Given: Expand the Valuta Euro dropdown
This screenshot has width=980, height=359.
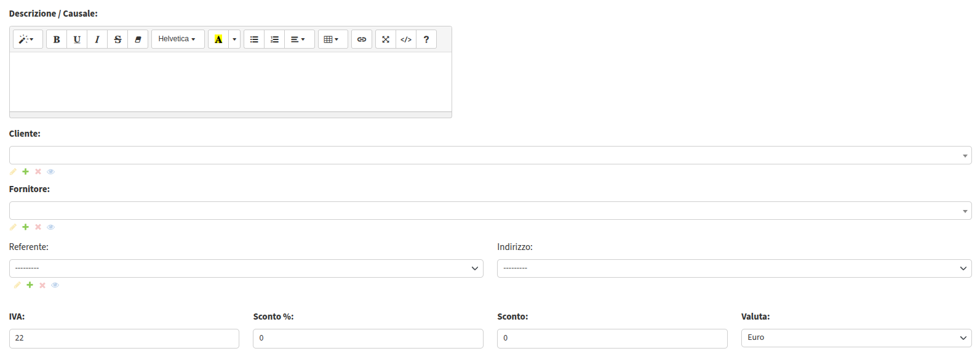Looking at the screenshot, I should (856, 337).
